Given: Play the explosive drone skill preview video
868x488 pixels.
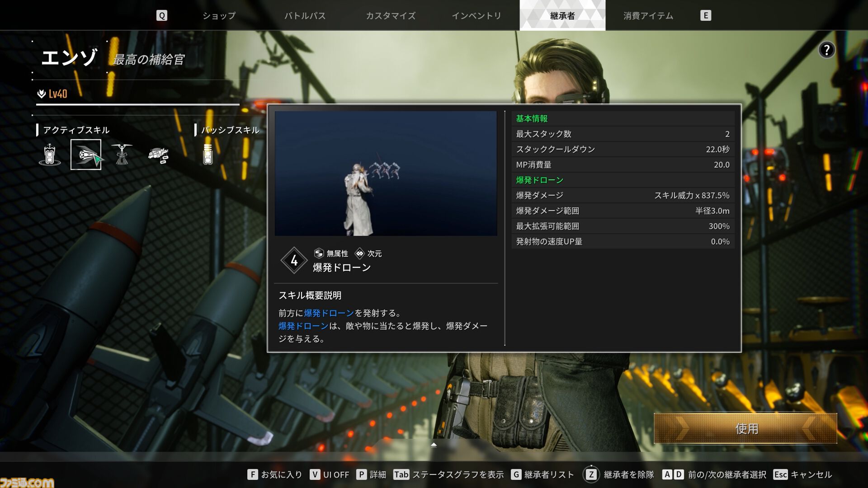Looking at the screenshot, I should [386, 174].
